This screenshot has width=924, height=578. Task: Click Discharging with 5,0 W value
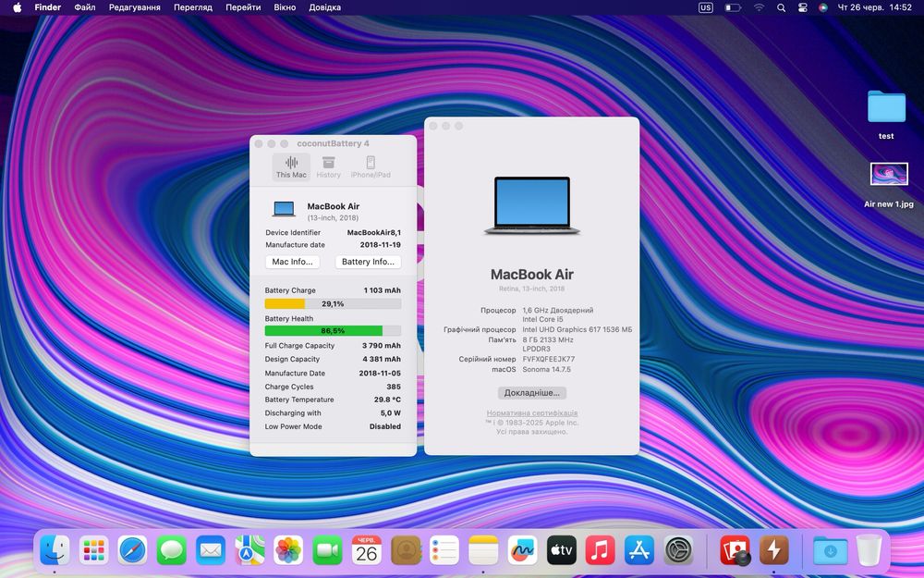pos(390,412)
